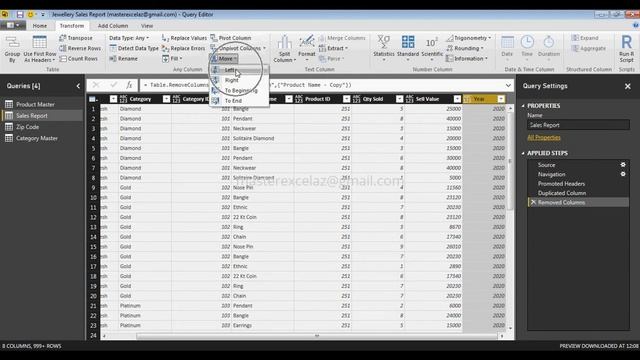640x360 pixels.
Task: Click the Date column icon
Action: pos(507,42)
